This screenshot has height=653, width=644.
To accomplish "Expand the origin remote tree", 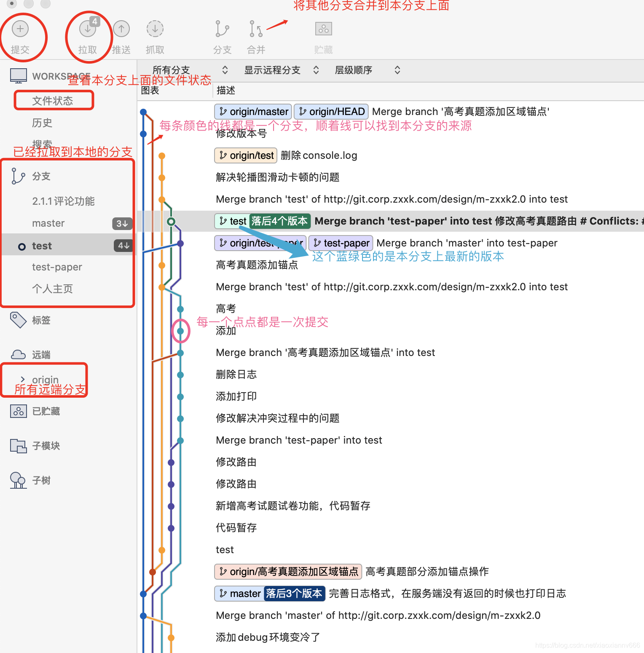I will tap(23, 380).
